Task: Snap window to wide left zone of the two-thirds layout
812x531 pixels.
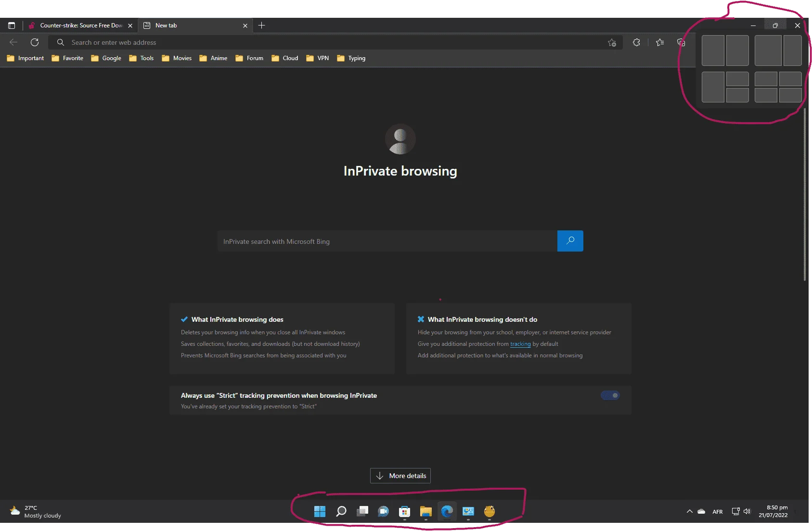Action: (x=768, y=51)
